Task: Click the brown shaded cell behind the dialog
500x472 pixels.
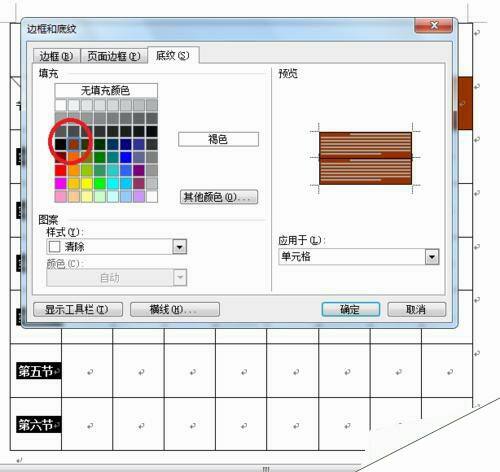Action: pyautogui.click(x=465, y=103)
